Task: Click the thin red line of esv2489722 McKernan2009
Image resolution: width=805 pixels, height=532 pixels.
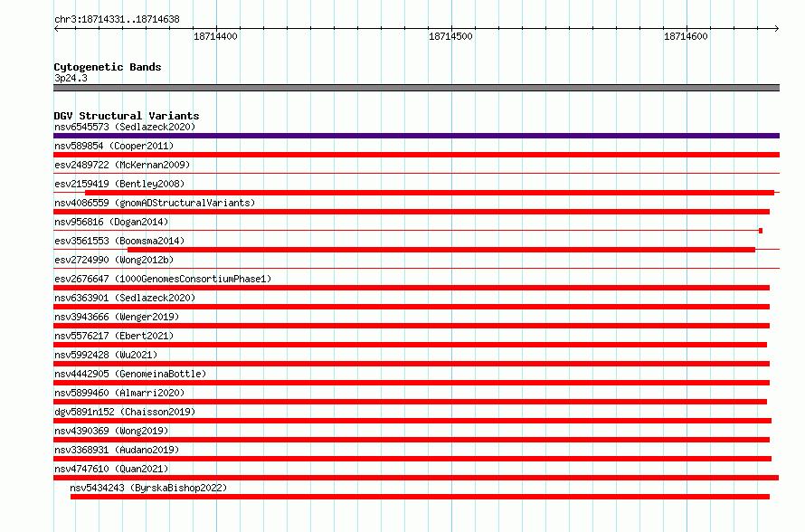Action: point(416,174)
